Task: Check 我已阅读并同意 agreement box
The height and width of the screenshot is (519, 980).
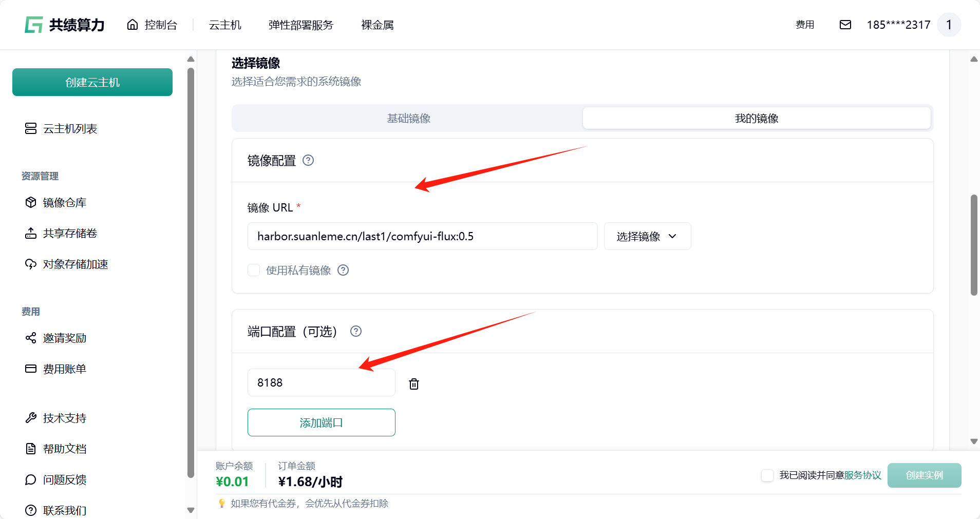Action: click(767, 475)
